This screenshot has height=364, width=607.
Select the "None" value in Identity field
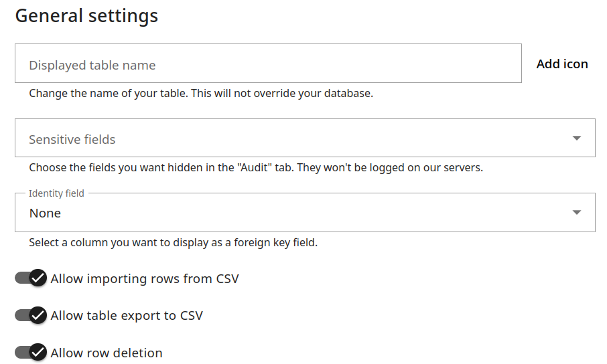click(x=46, y=213)
